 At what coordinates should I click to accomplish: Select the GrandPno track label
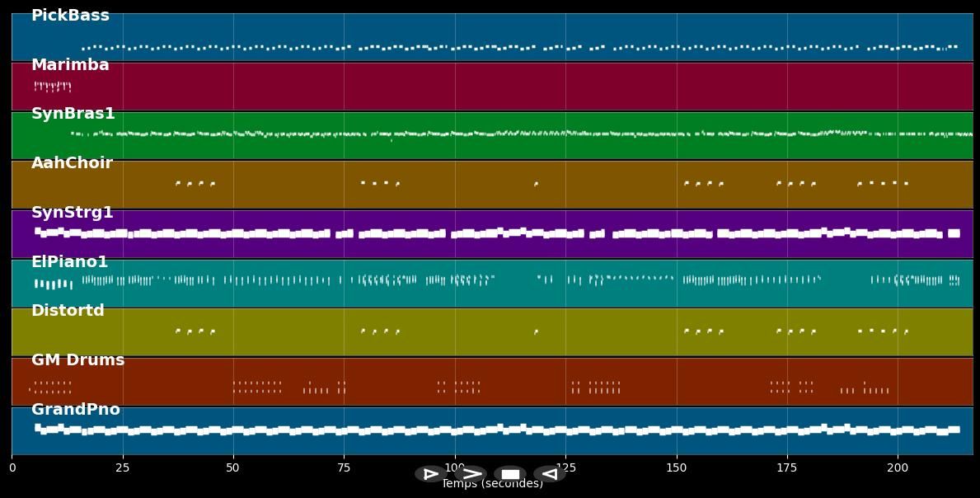click(x=75, y=410)
